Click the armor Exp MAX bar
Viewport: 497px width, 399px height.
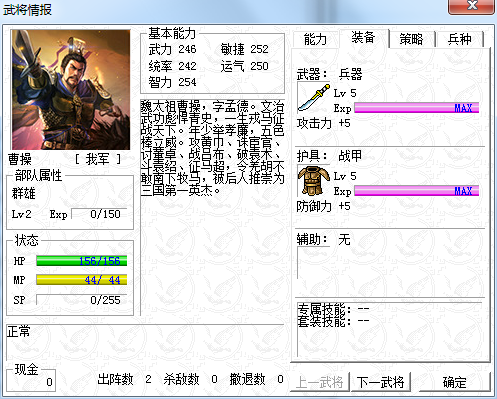pos(417,191)
